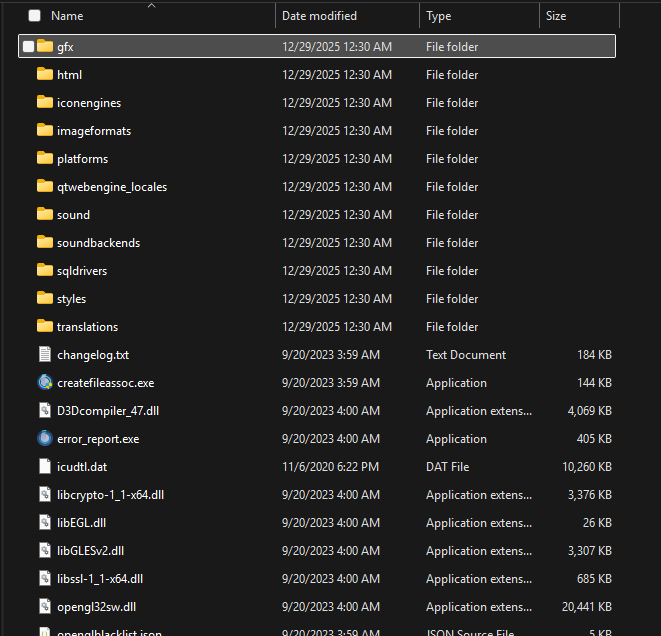Image resolution: width=661 pixels, height=636 pixels.
Task: Select the file name iconengines
Action: (89, 103)
